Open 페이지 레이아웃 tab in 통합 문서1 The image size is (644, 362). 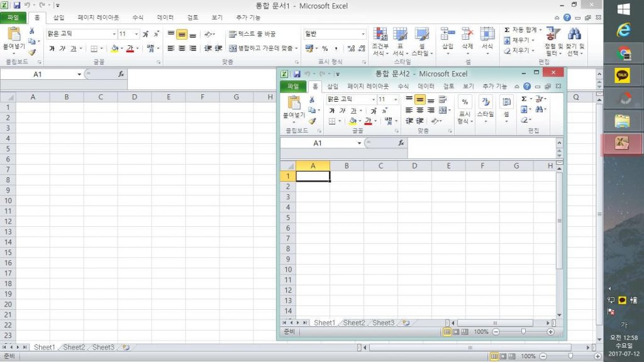pyautogui.click(x=98, y=18)
